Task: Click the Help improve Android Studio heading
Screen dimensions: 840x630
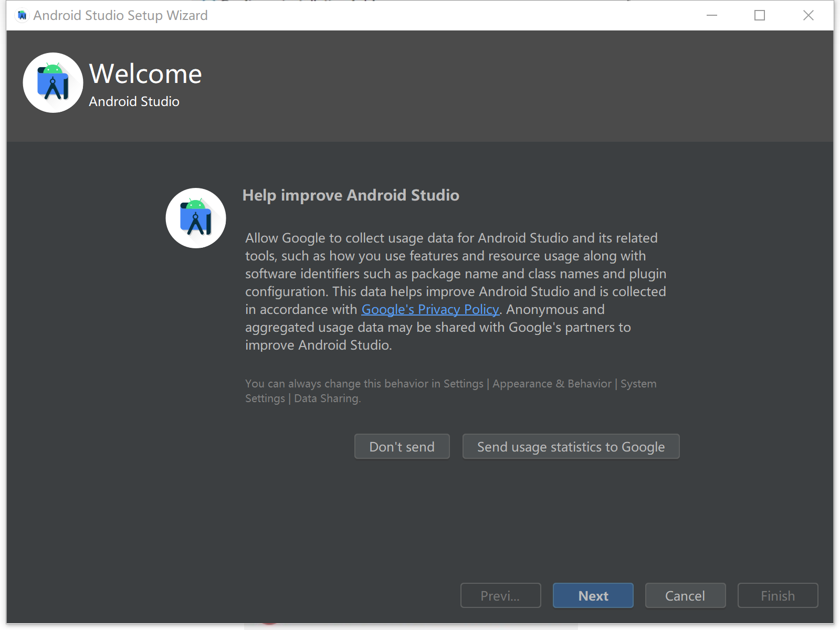Action: tap(351, 195)
